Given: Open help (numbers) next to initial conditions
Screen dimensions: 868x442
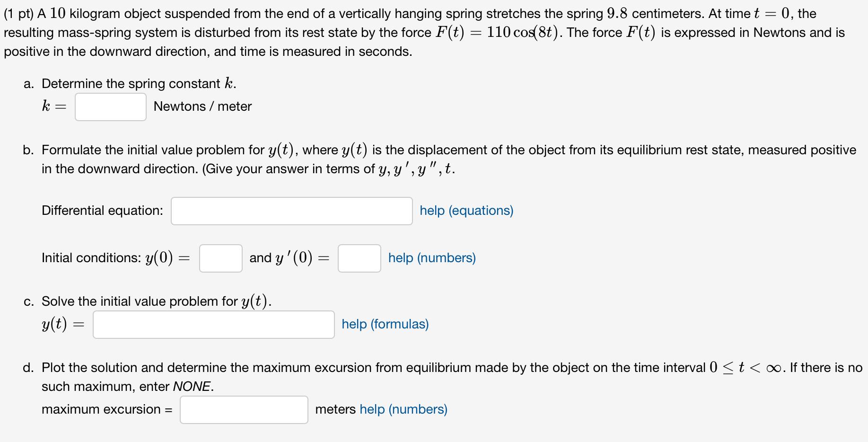Looking at the screenshot, I should 431,258.
